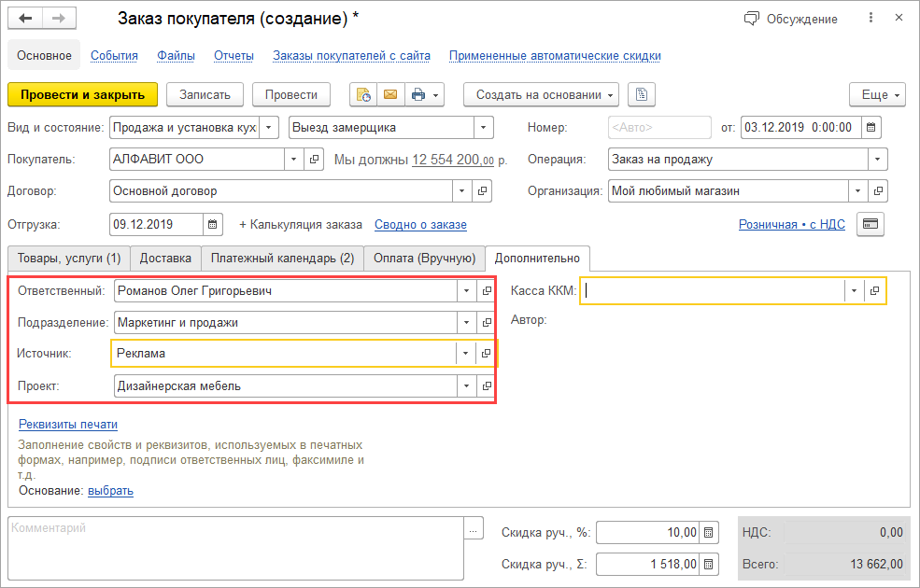Click the Провести button
The height and width of the screenshot is (588, 920).
[x=291, y=94]
